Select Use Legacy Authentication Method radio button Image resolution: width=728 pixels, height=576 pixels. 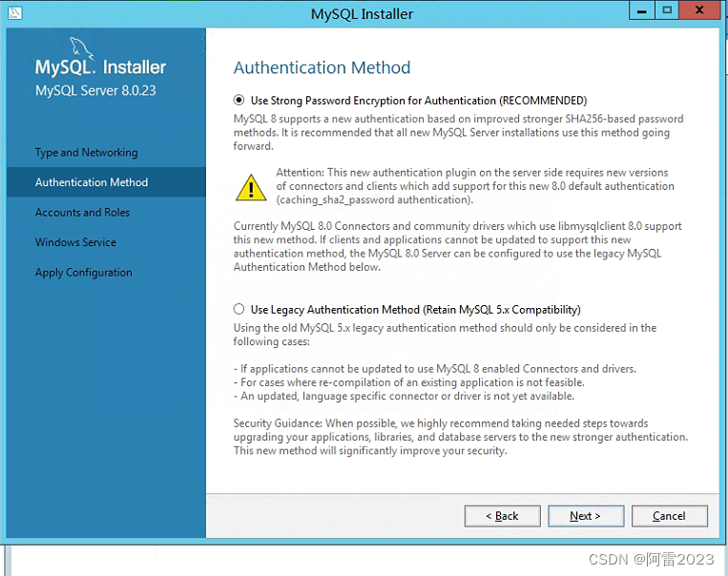click(x=239, y=309)
